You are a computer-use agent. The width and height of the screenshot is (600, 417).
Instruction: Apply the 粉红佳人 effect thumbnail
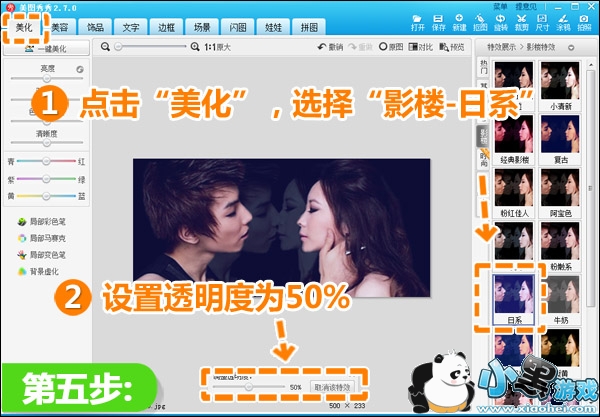[514, 193]
